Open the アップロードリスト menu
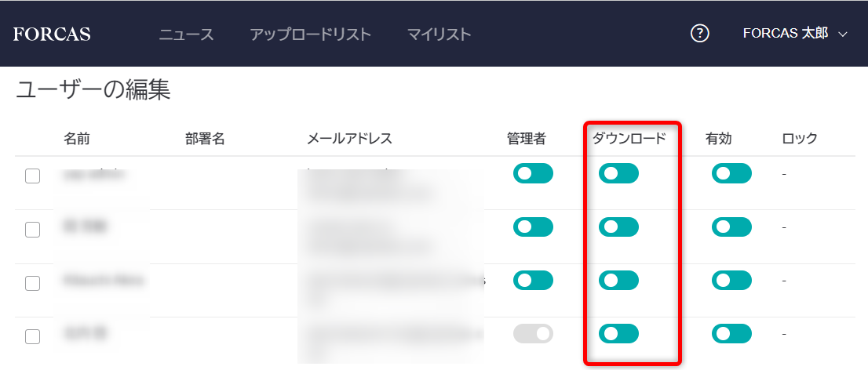This screenshot has width=868, height=370. [x=310, y=34]
